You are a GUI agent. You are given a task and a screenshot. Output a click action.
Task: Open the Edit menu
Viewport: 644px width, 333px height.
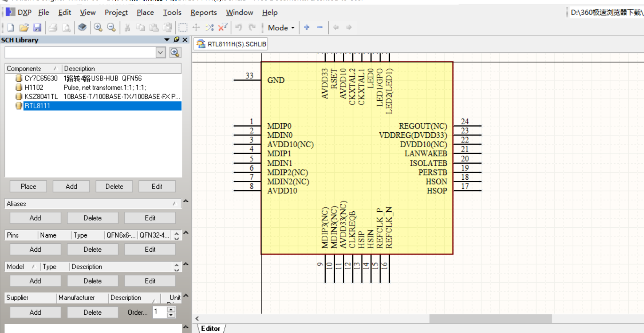point(65,13)
